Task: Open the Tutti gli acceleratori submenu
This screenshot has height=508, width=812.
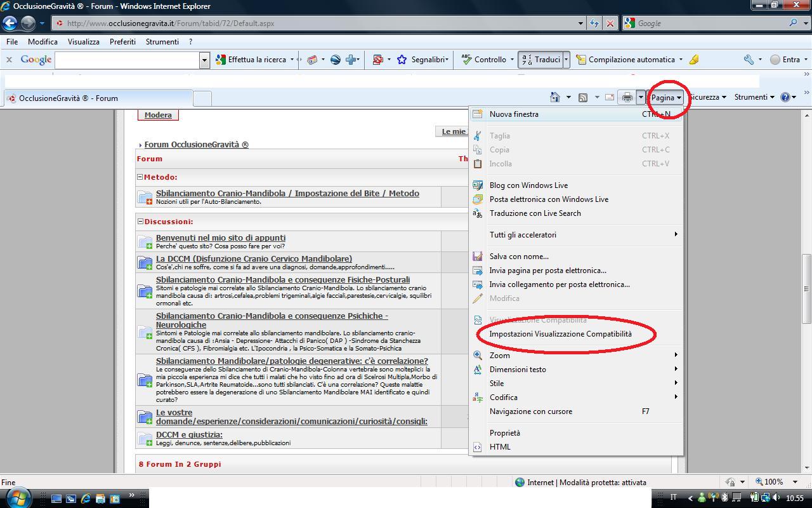Action: [576, 235]
